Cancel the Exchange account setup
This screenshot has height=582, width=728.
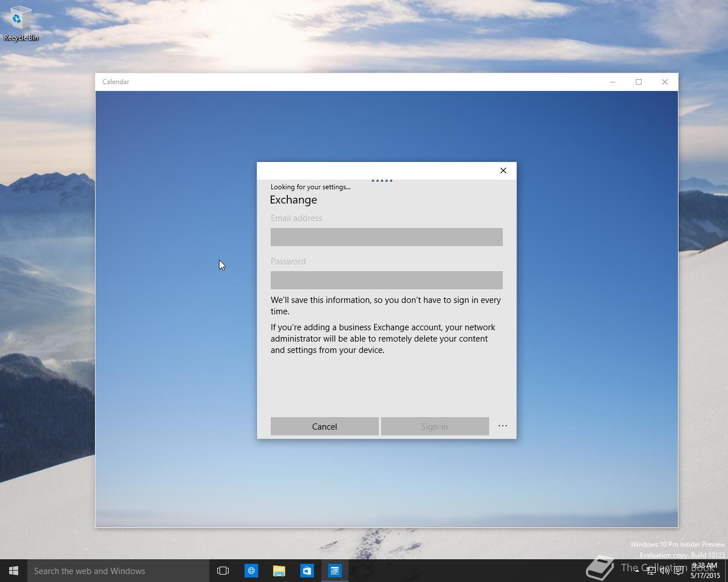point(324,426)
